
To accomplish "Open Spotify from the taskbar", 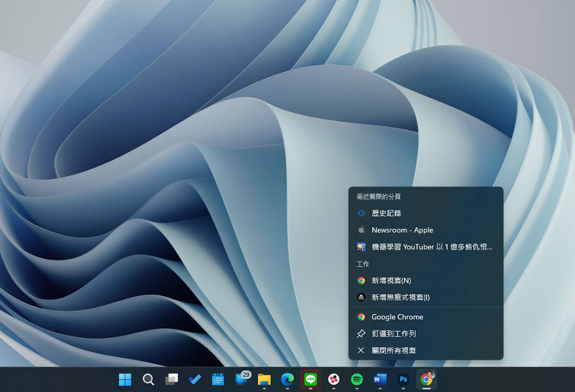I will [x=357, y=379].
